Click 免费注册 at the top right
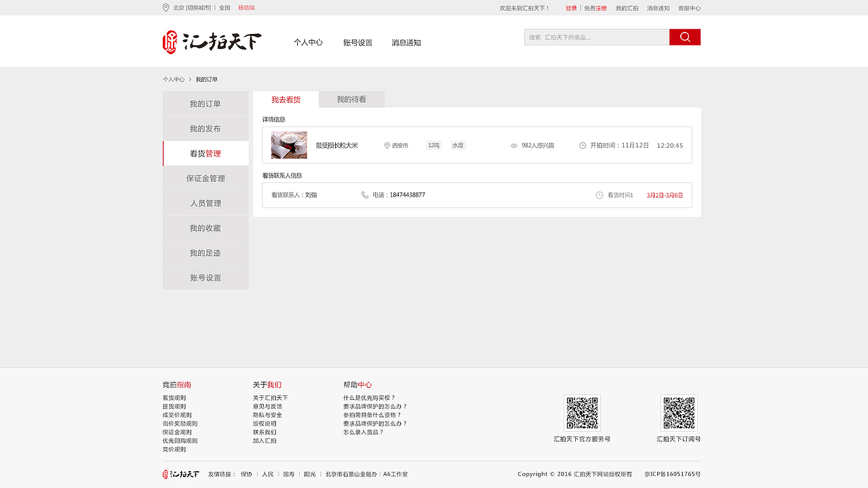Image resolution: width=868 pixels, height=488 pixels. point(595,7)
